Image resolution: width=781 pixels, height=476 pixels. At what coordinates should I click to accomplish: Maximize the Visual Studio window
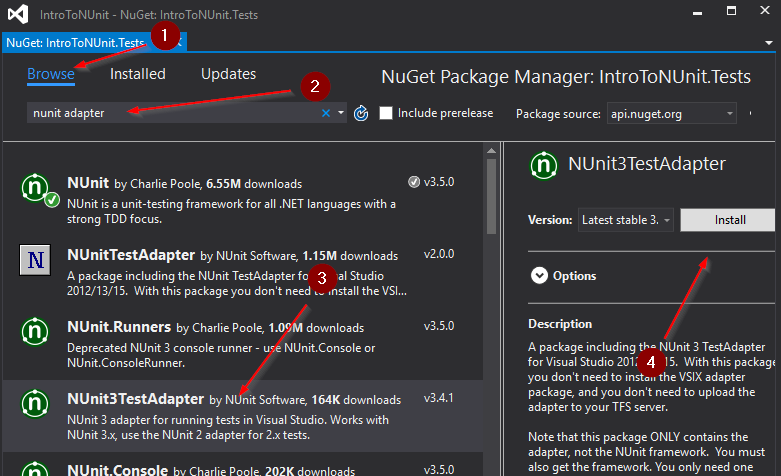[731, 10]
